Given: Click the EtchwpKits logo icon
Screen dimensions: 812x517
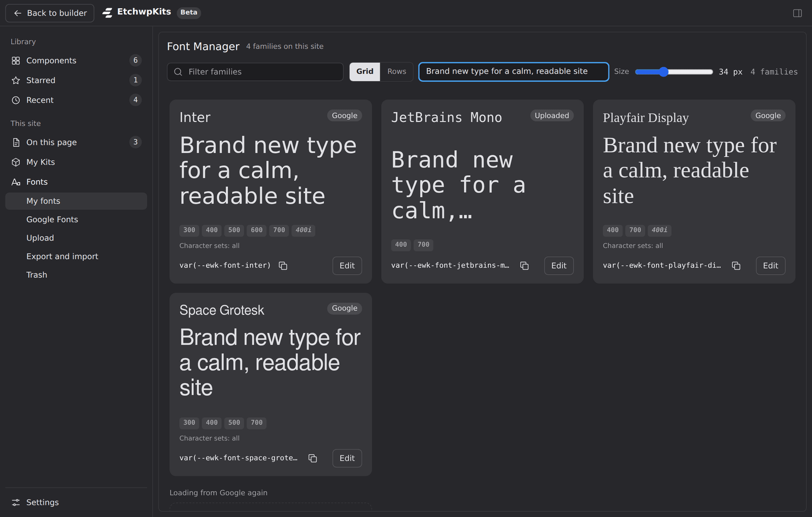Looking at the screenshot, I should 108,13.
